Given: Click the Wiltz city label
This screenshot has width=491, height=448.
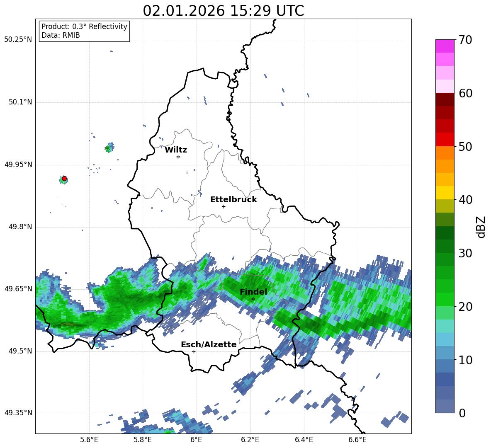Looking at the screenshot, I should coord(176,150).
